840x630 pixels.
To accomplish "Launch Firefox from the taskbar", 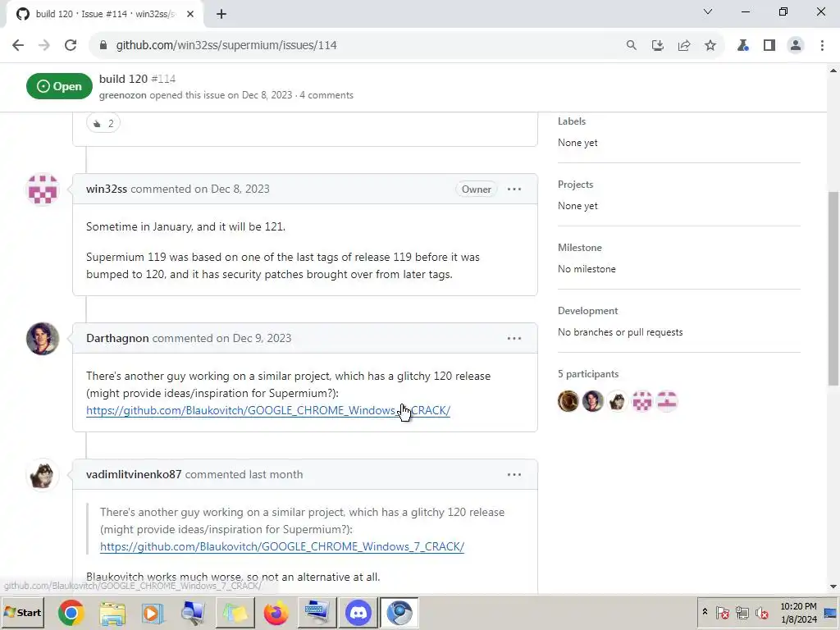I will (x=276, y=613).
